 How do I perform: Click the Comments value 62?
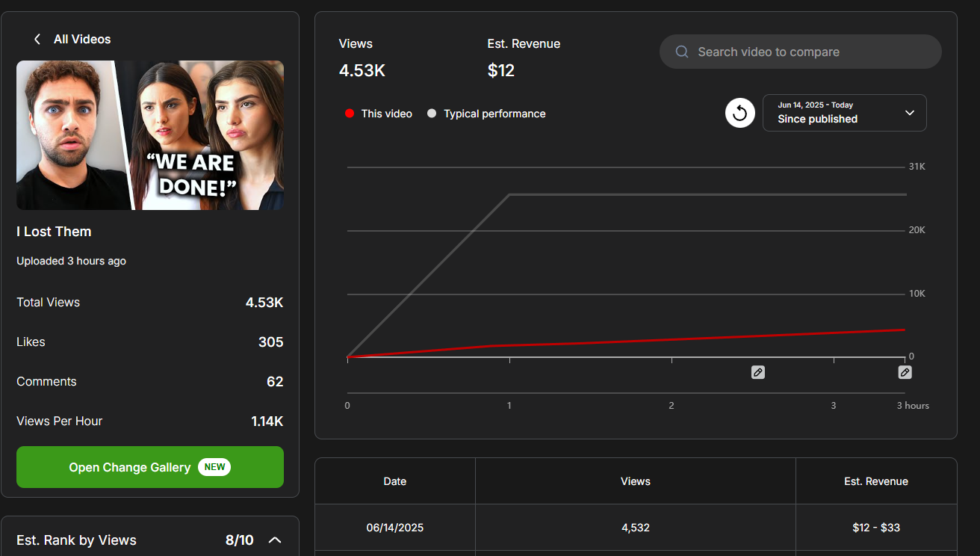pyautogui.click(x=275, y=382)
